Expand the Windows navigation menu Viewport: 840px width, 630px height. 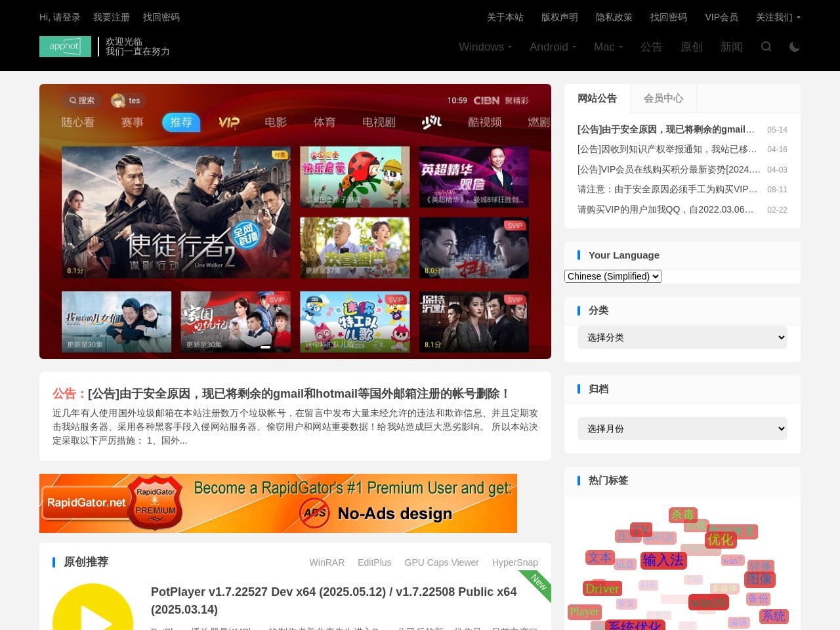(485, 47)
